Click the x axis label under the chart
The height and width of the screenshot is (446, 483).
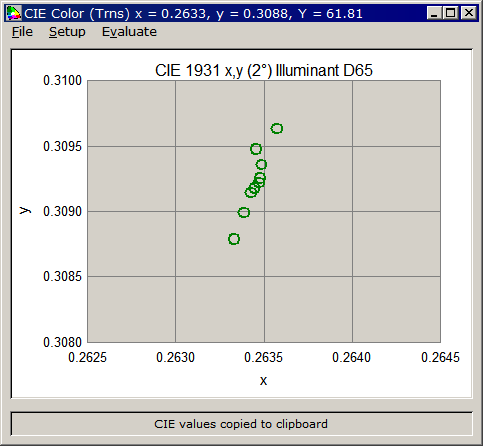tap(263, 380)
